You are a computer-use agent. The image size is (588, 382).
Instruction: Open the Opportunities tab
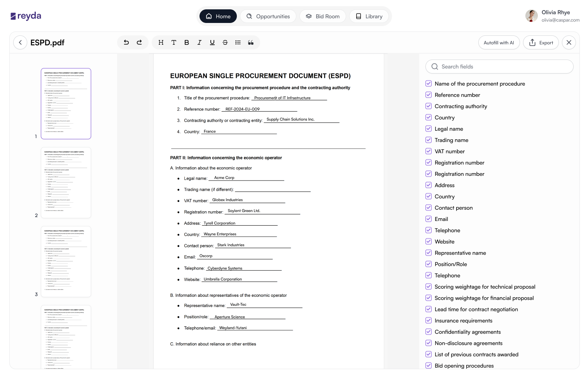(268, 16)
